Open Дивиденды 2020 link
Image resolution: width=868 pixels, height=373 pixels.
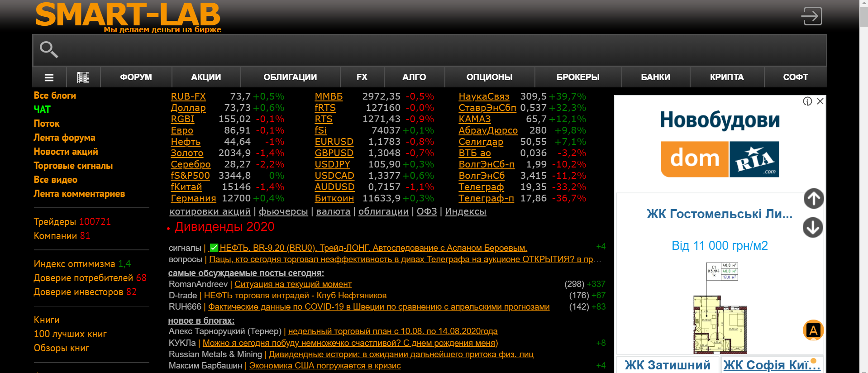point(224,227)
